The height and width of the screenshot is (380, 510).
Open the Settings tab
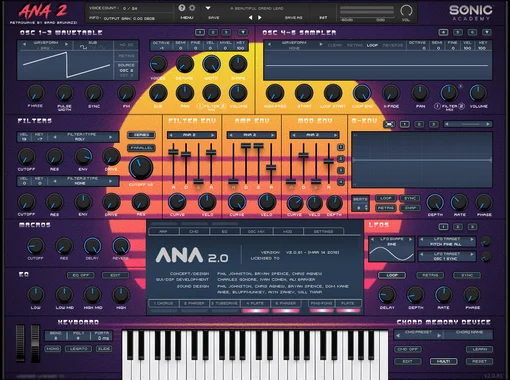point(323,231)
